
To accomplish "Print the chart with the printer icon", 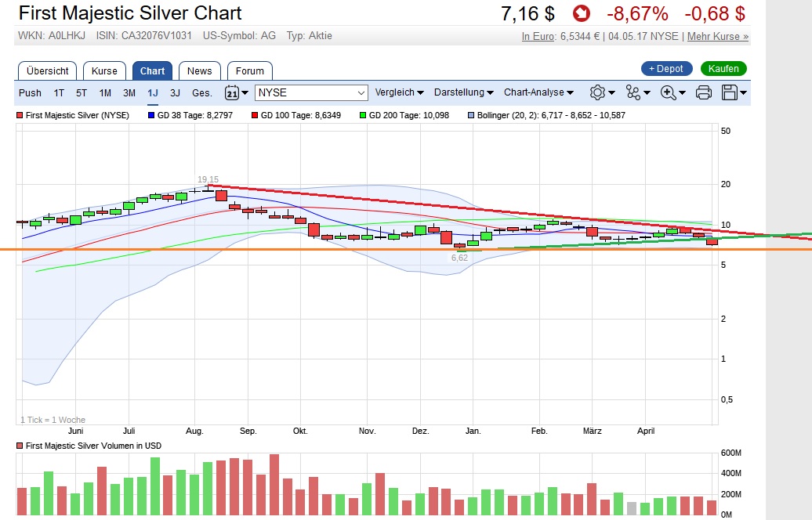I will tap(704, 92).
